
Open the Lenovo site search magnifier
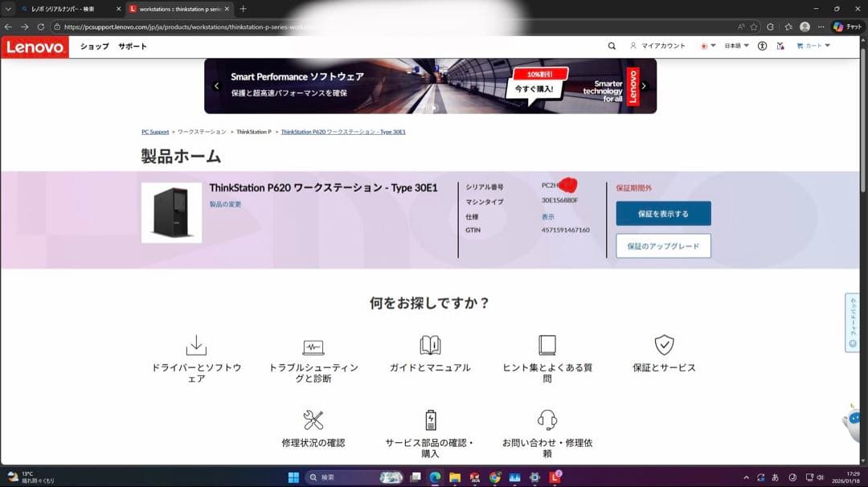click(611, 46)
